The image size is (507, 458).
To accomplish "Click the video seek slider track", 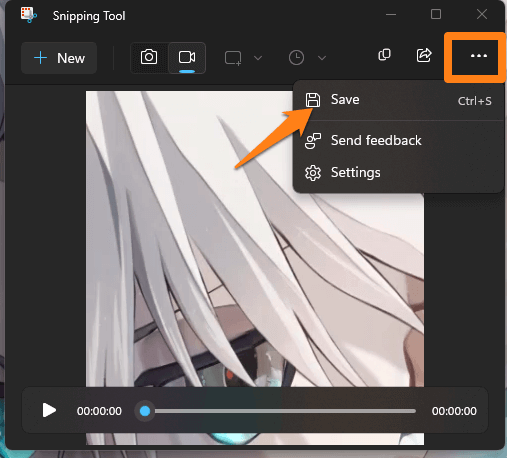I will pos(281,411).
